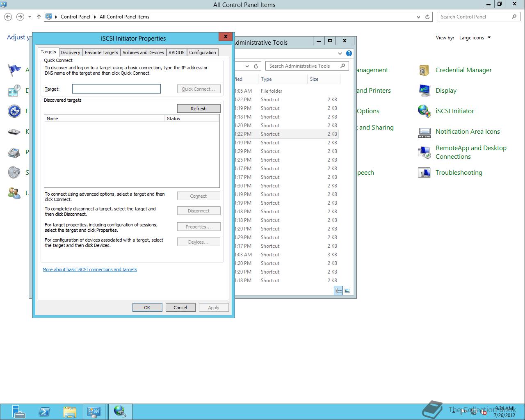Switch to Volumes and Devices tab

point(143,52)
